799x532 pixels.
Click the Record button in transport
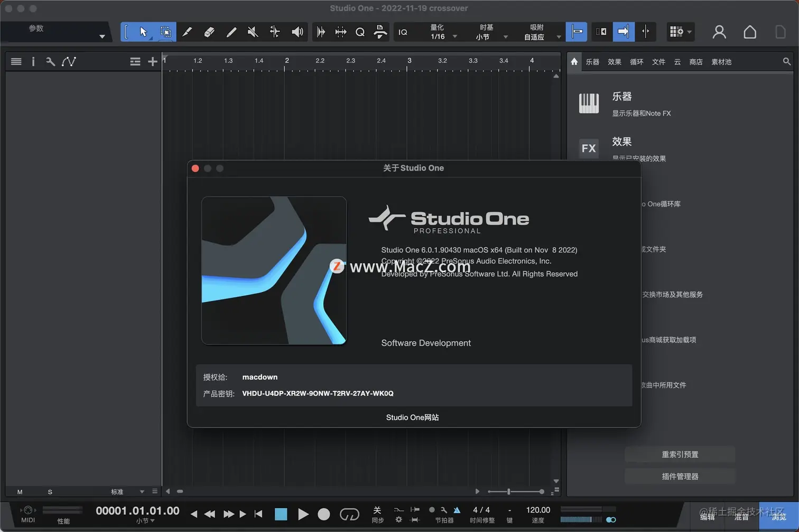(x=324, y=514)
